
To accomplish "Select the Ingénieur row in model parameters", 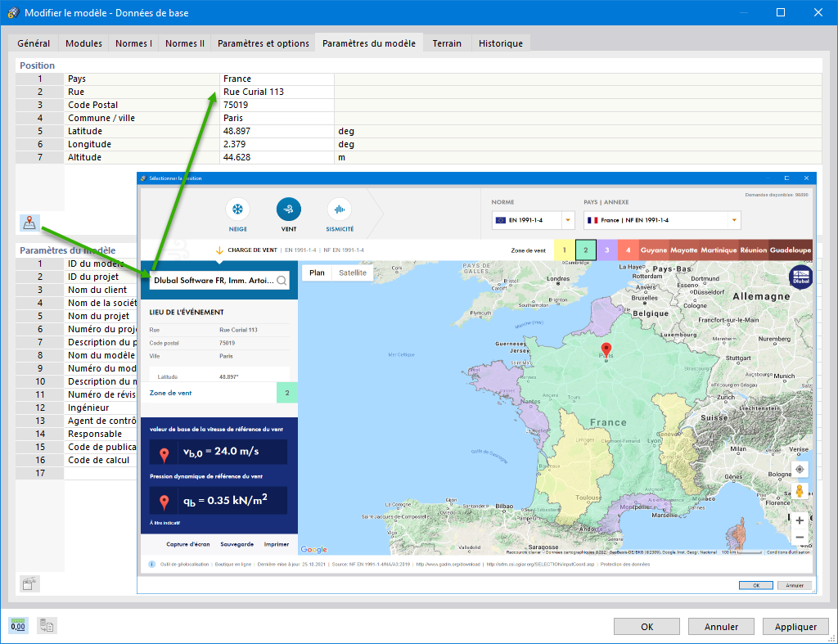I will click(76, 408).
